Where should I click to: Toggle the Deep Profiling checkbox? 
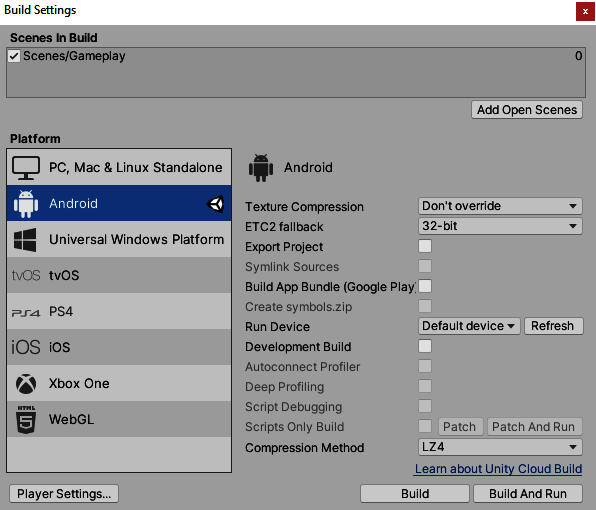(425, 386)
